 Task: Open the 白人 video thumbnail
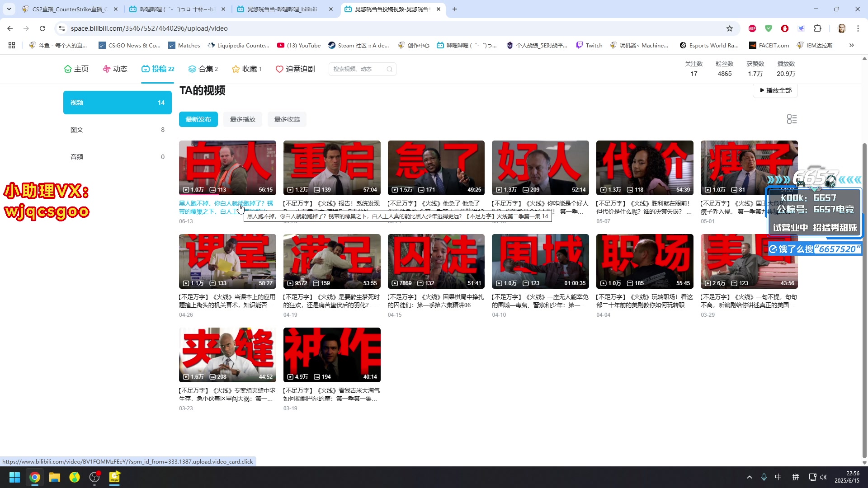pos(227,168)
